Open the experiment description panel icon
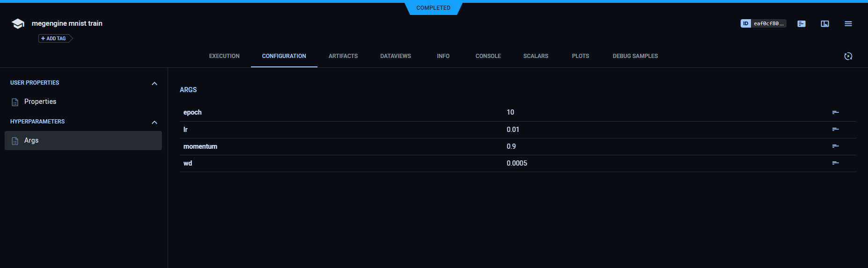The image size is (868, 268). 801,24
